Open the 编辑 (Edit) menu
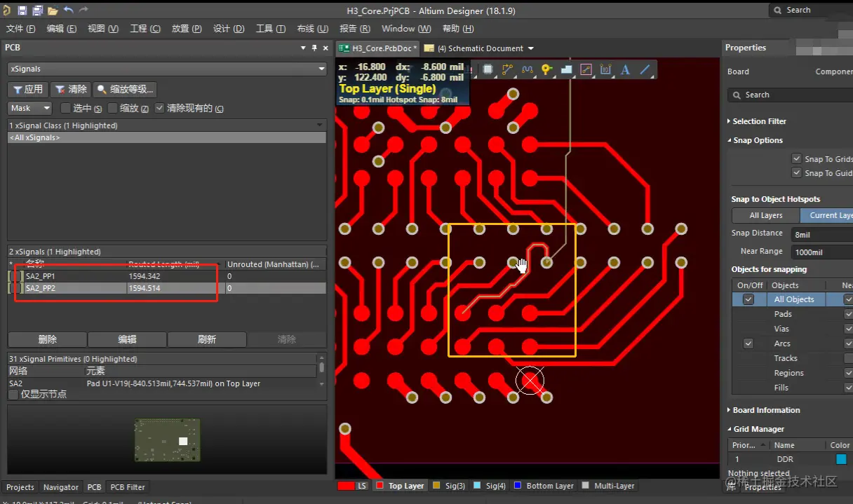This screenshot has width=853, height=504. click(62, 29)
